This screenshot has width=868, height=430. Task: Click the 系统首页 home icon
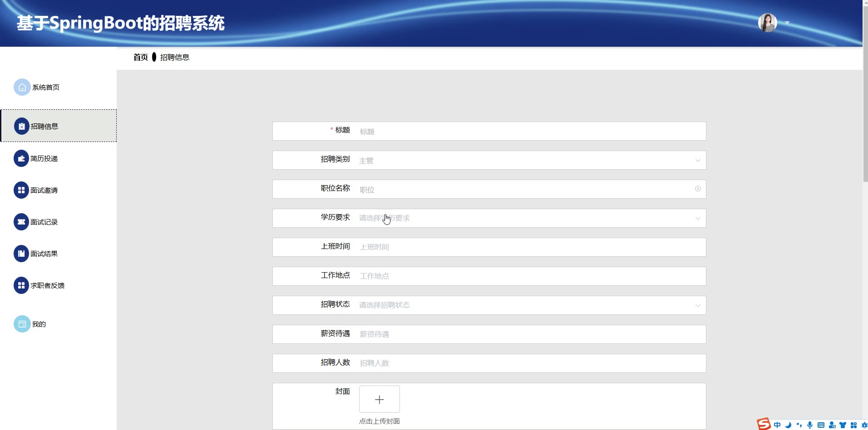(x=22, y=87)
